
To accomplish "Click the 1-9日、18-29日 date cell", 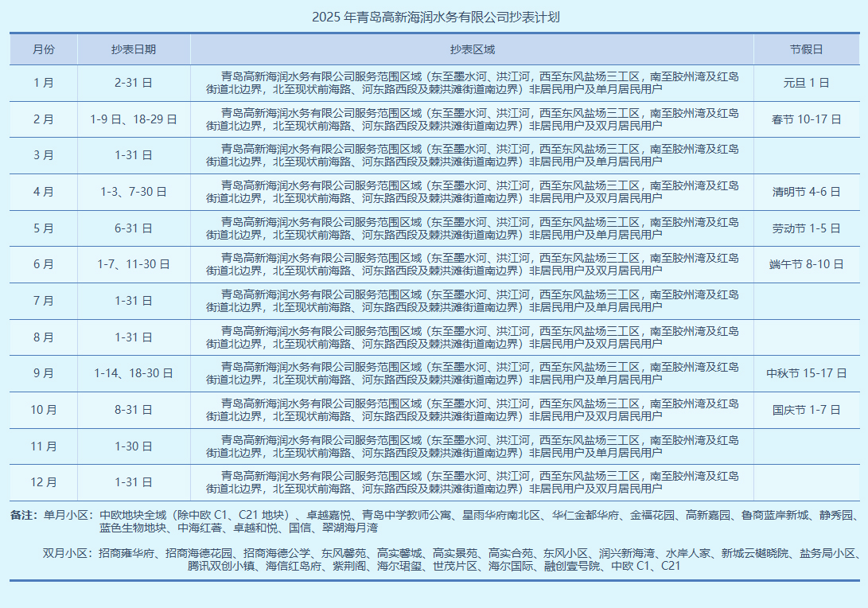I will [x=134, y=119].
